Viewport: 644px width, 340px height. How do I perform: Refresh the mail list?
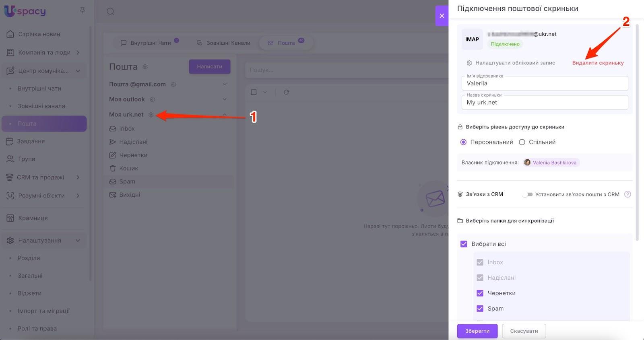pyautogui.click(x=286, y=92)
